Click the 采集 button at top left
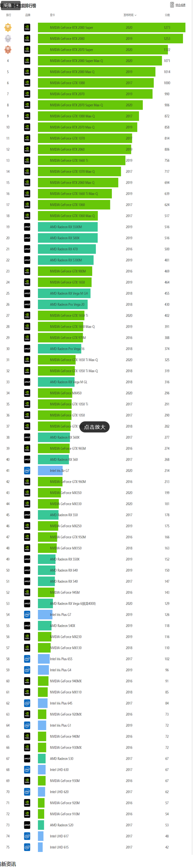The height and width of the screenshot is (868, 195). tap(10, 6)
